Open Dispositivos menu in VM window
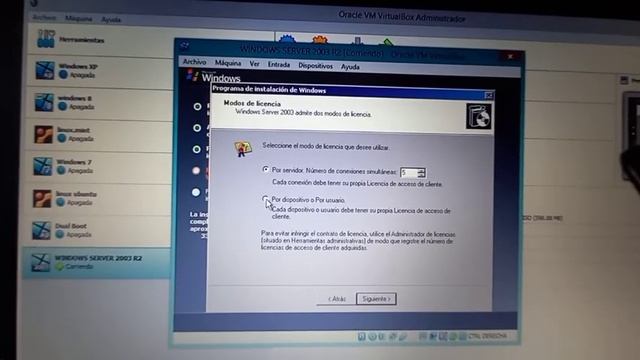640x360 pixels. pos(315,66)
